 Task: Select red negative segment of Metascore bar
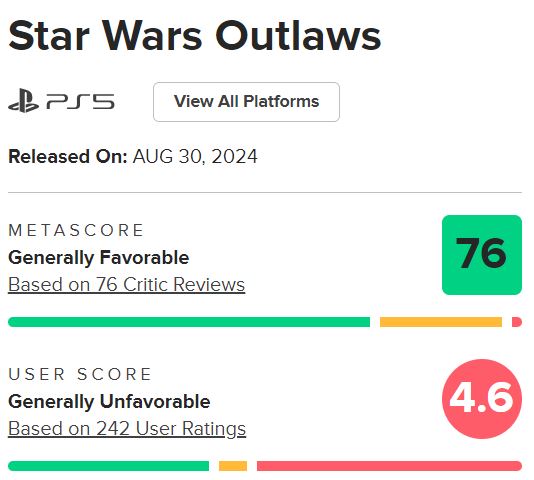tap(517, 322)
